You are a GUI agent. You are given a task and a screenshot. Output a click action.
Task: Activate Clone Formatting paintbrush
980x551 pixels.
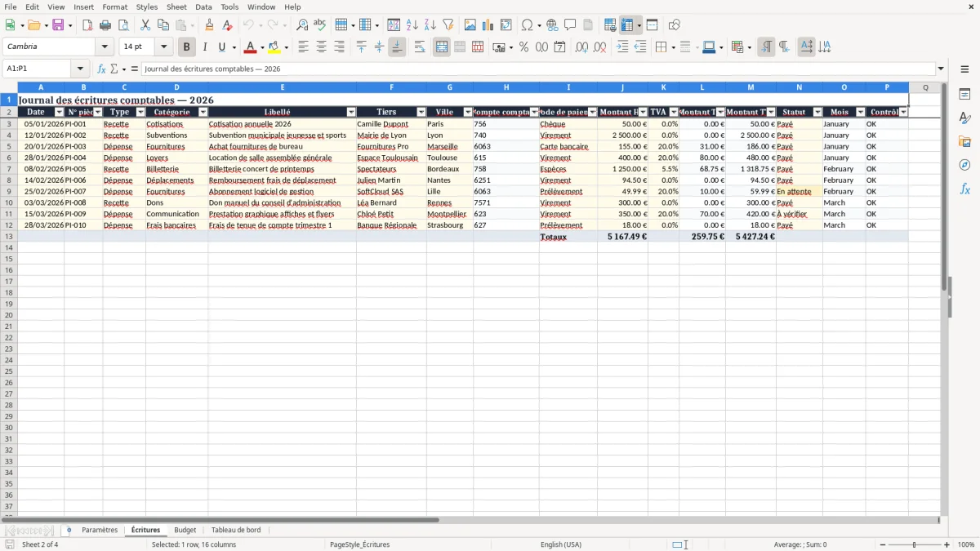(210, 25)
